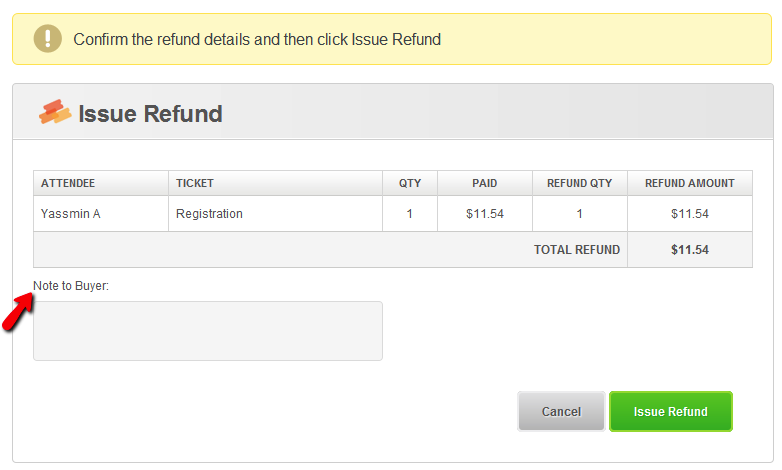Click the Paid column header

click(485, 183)
